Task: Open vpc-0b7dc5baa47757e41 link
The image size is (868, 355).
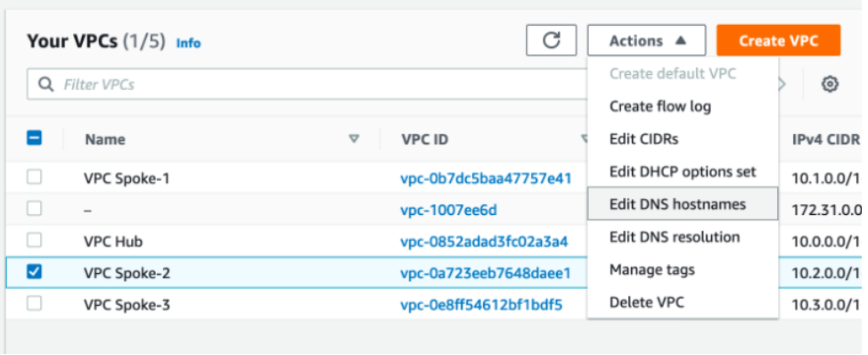Action: [x=486, y=178]
